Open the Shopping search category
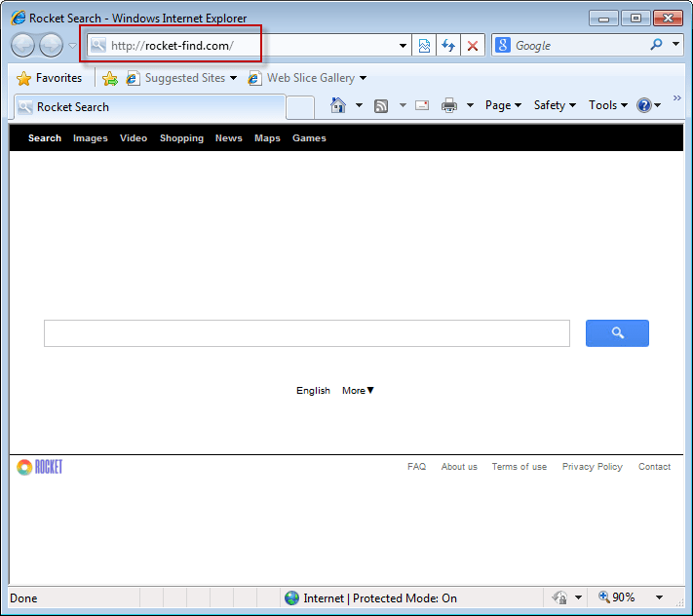 181,137
